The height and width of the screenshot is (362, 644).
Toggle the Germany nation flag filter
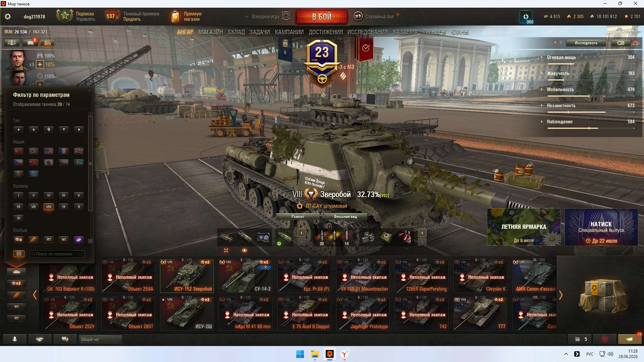click(x=34, y=151)
